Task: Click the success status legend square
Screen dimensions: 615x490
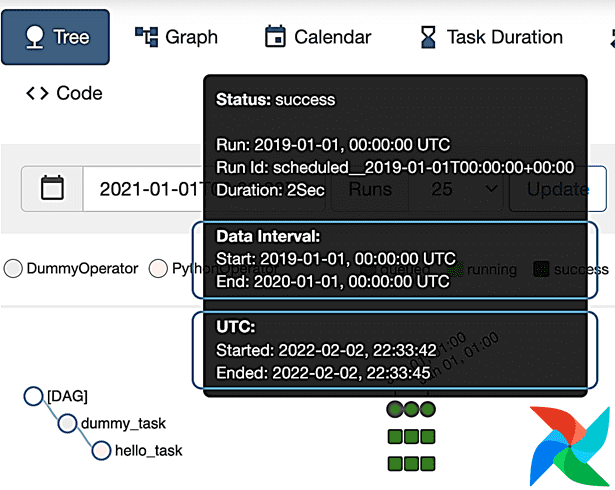Action: coord(541,269)
